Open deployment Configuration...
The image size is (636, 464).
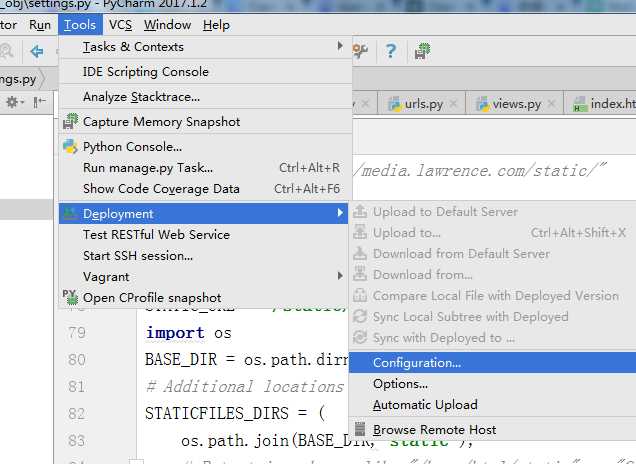coord(493,363)
